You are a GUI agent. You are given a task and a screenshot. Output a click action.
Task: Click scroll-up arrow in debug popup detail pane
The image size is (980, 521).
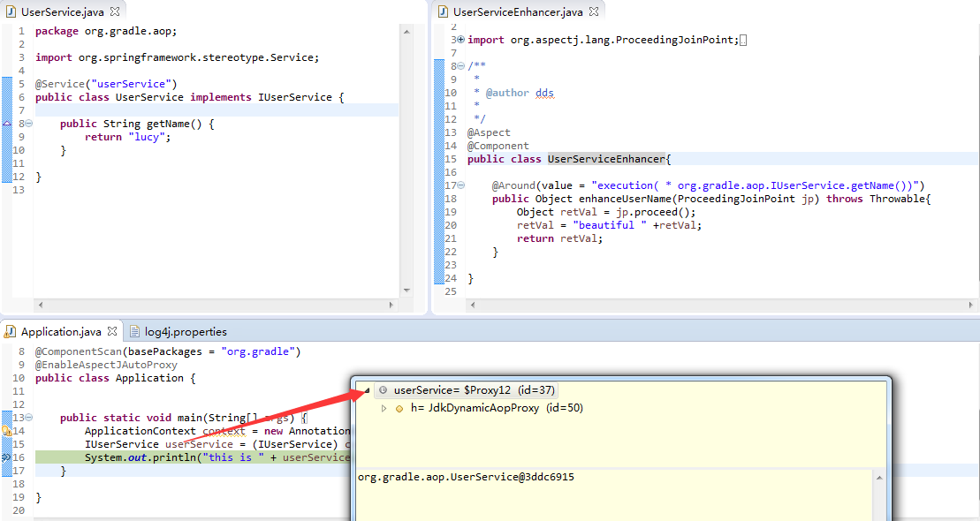(x=879, y=478)
